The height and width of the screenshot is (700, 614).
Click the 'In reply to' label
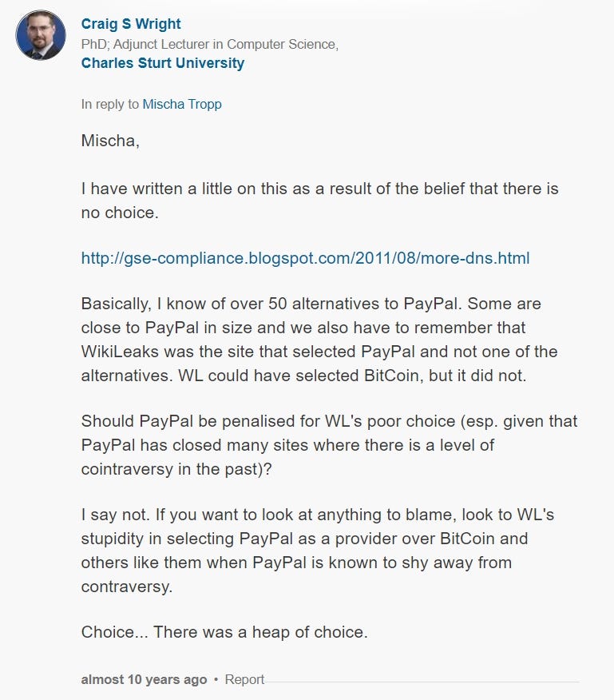(109, 104)
